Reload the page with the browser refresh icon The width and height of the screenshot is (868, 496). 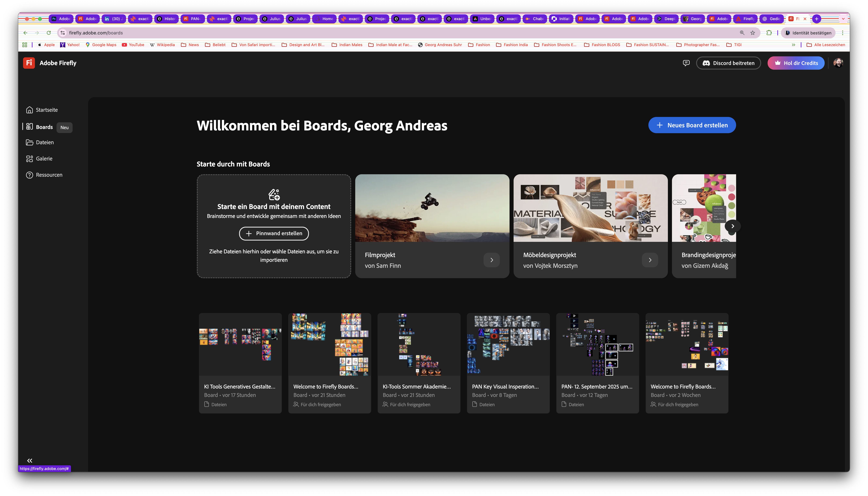[x=49, y=33]
